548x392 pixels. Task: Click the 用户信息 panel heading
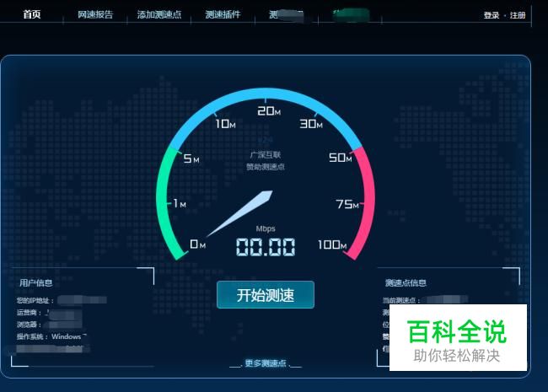coord(36,282)
